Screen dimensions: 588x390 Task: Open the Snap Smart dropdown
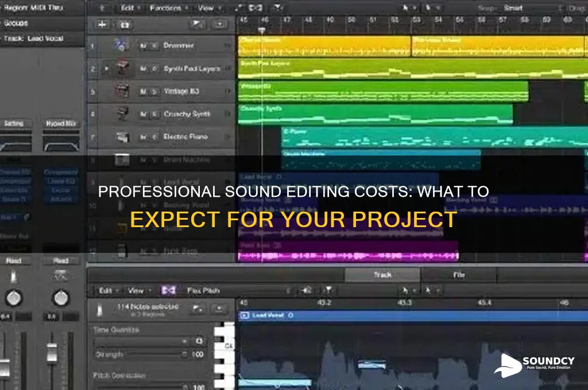tap(532, 8)
